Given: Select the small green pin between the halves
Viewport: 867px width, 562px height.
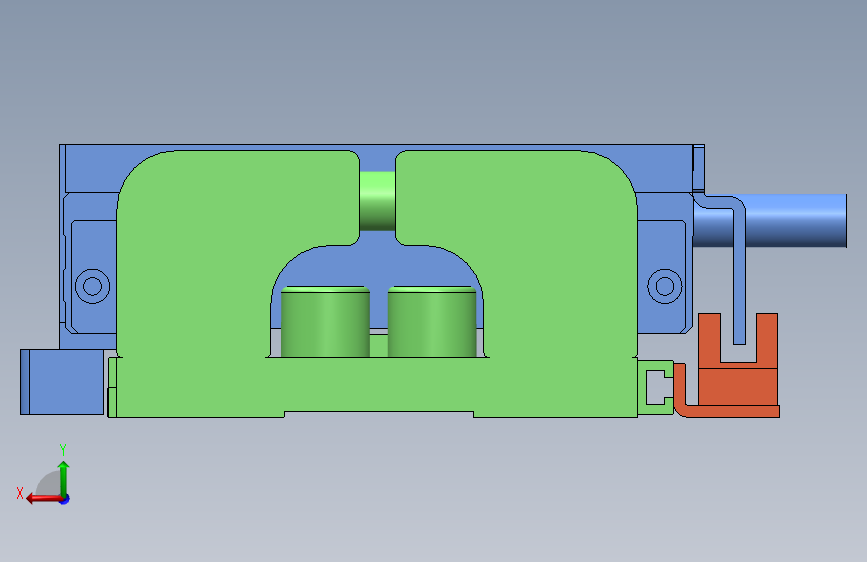Looking at the screenshot, I should (377, 201).
